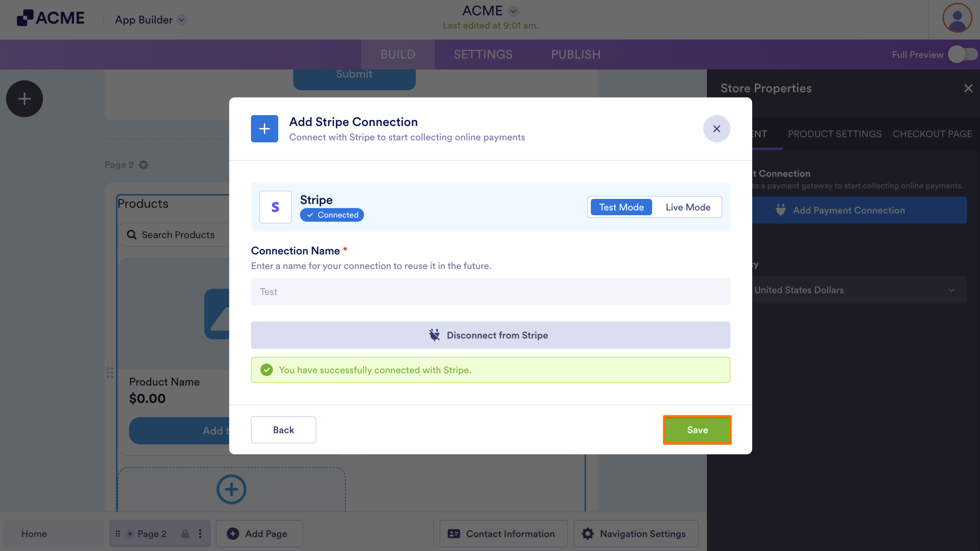
Task: Click the success message check icon
Action: (x=266, y=370)
